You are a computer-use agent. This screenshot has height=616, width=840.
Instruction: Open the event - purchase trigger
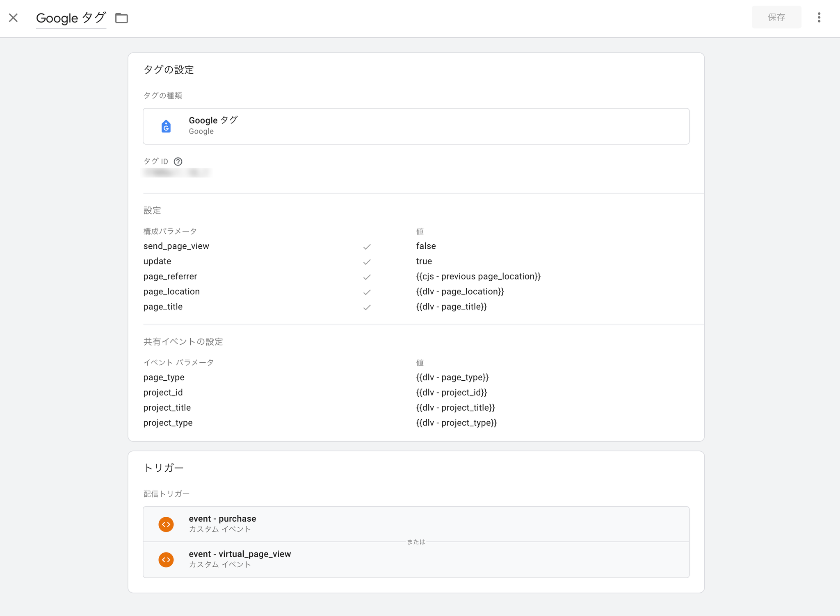point(416,524)
